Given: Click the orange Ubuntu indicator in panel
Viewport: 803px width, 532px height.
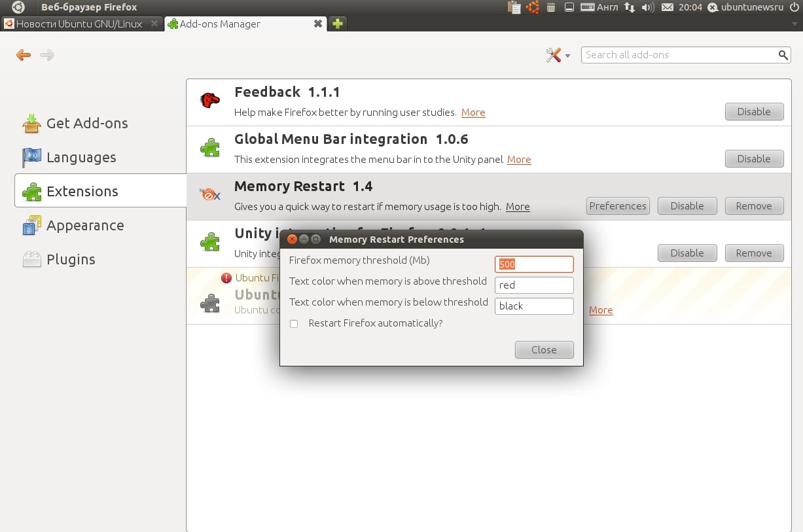Looking at the screenshot, I should [533, 7].
